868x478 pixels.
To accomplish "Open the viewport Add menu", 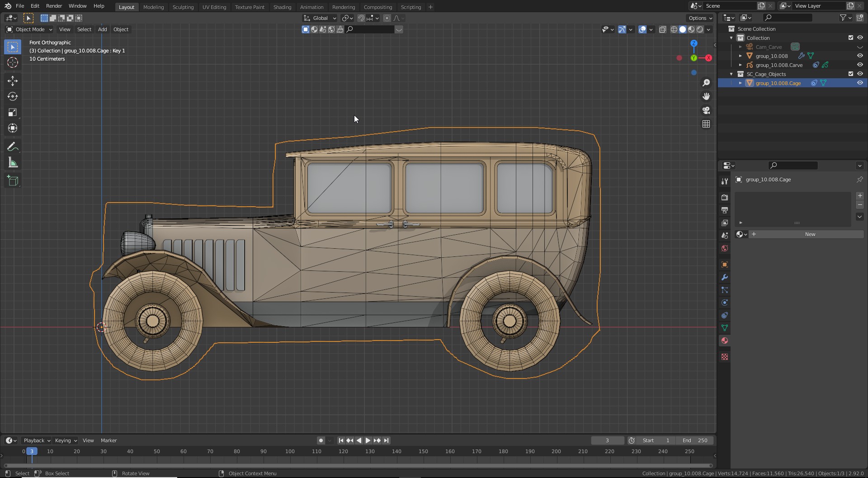I will [103, 29].
